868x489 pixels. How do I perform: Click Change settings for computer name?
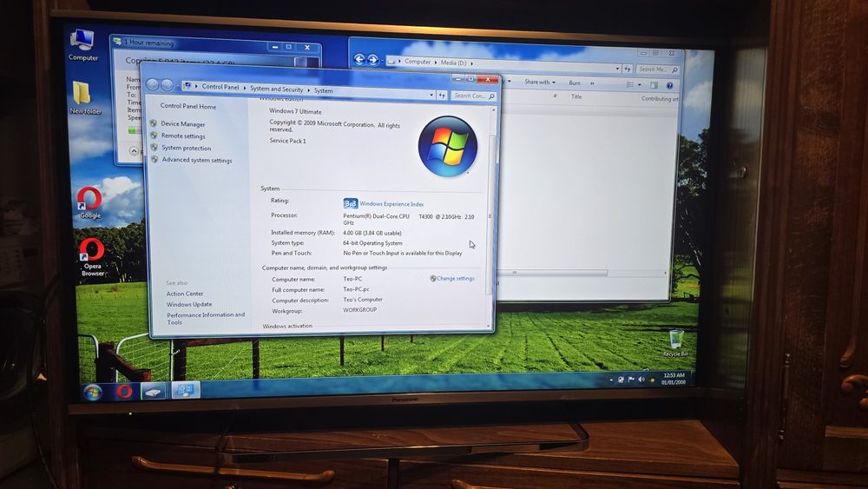click(x=456, y=279)
